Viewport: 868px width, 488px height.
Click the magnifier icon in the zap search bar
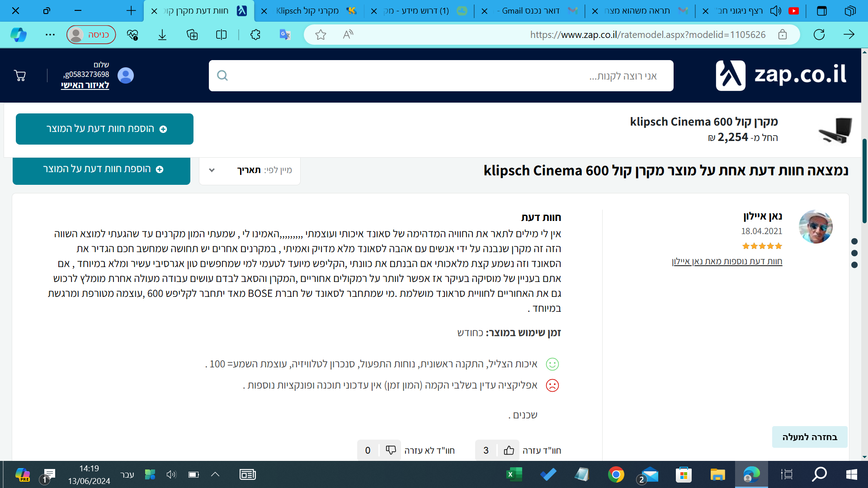(x=222, y=75)
